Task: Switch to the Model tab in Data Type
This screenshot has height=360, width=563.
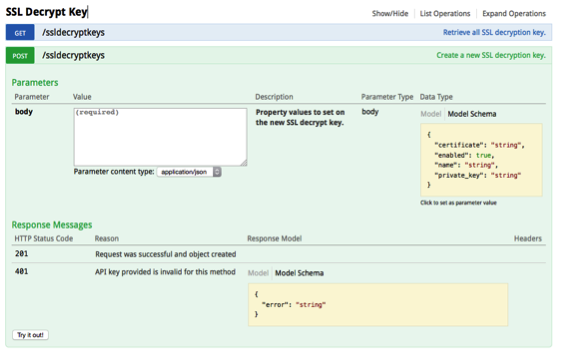Action: pos(431,114)
